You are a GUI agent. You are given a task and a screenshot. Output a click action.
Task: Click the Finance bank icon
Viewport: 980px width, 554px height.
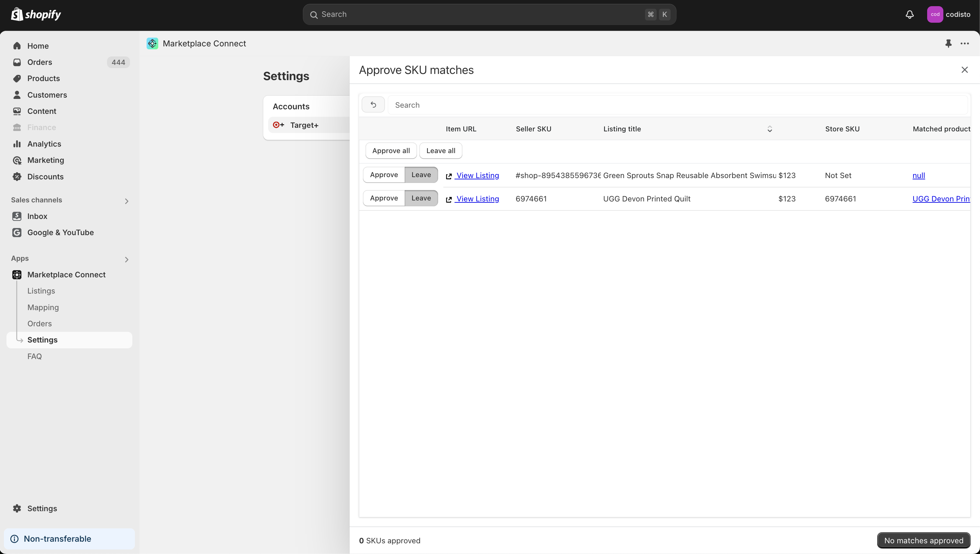[17, 127]
